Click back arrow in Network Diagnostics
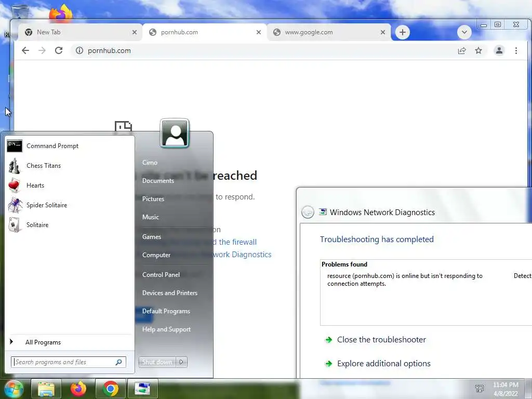The height and width of the screenshot is (399, 532). tap(308, 212)
